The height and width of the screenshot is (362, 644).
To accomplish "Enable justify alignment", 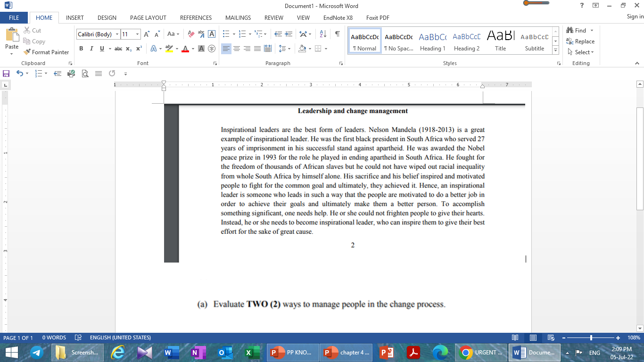I will click(257, 49).
